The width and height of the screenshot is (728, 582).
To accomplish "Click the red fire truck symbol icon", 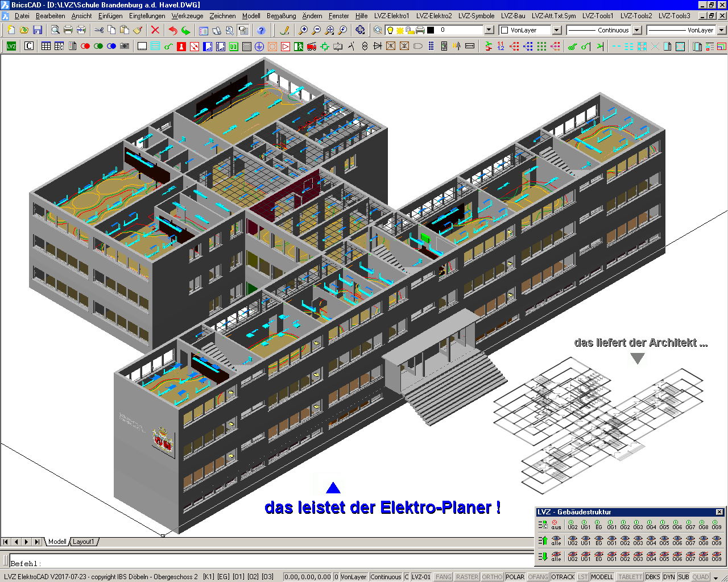I will [312, 46].
